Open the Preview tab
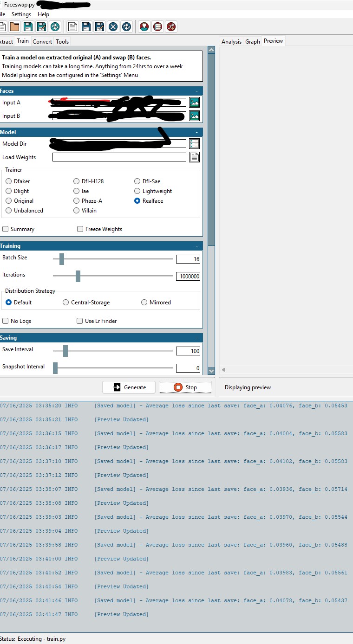Image resolution: width=353 pixels, height=644 pixels. click(x=273, y=41)
